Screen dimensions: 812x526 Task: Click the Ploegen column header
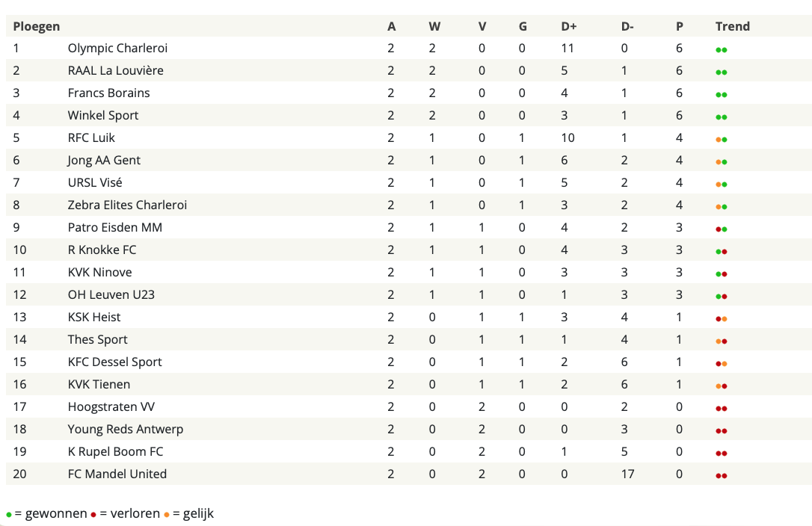tap(36, 26)
